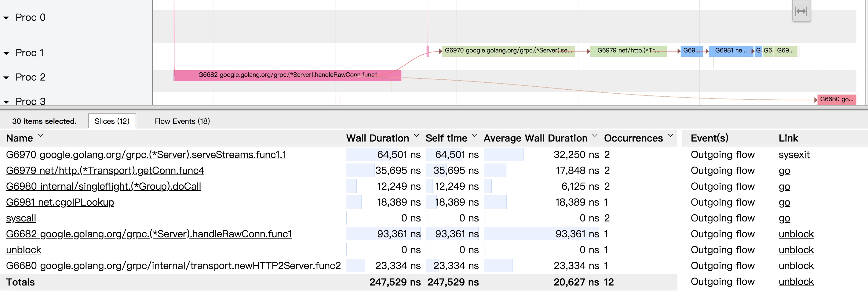Click the blue G6981 timeline slice
This screenshot has height=291, width=868.
730,51
